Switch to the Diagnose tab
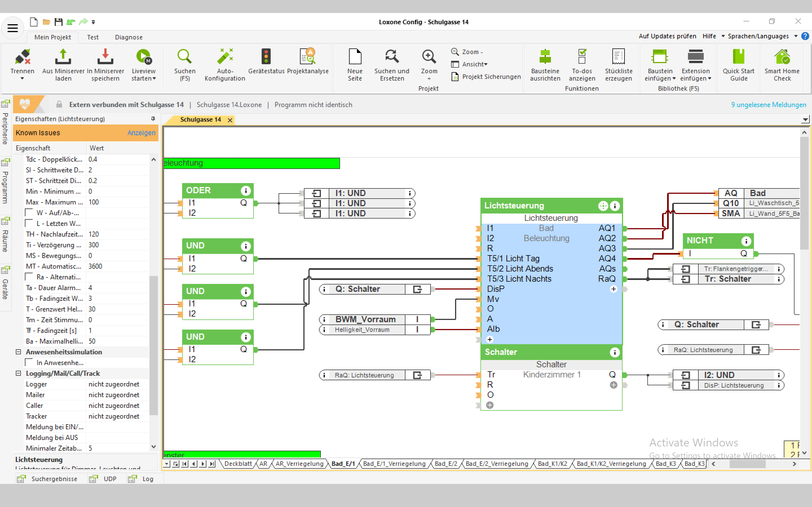Image resolution: width=812 pixels, height=507 pixels. coord(129,37)
